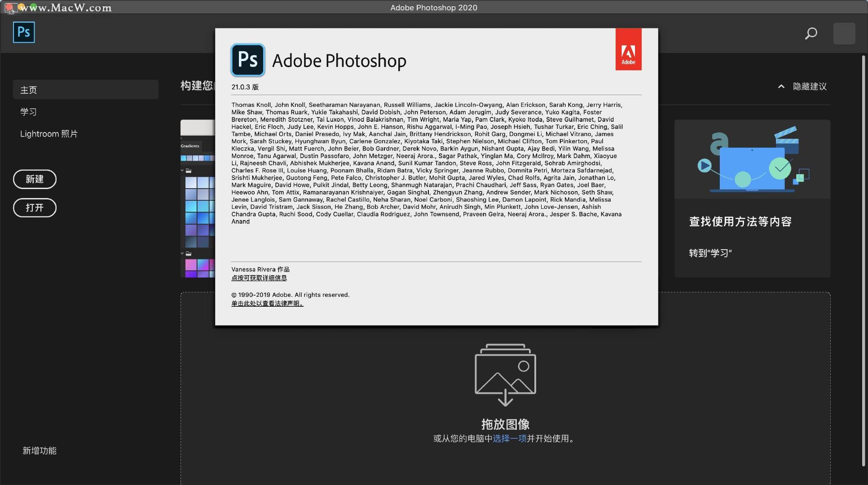Image resolution: width=868 pixels, height=485 pixels.
Task: Click 转到"学习" on the learn card
Action: tap(710, 253)
